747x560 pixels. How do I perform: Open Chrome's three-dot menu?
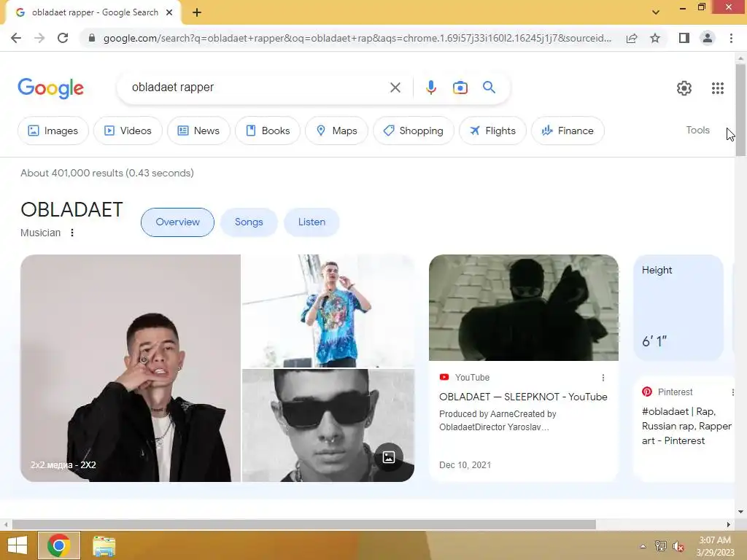(x=731, y=38)
